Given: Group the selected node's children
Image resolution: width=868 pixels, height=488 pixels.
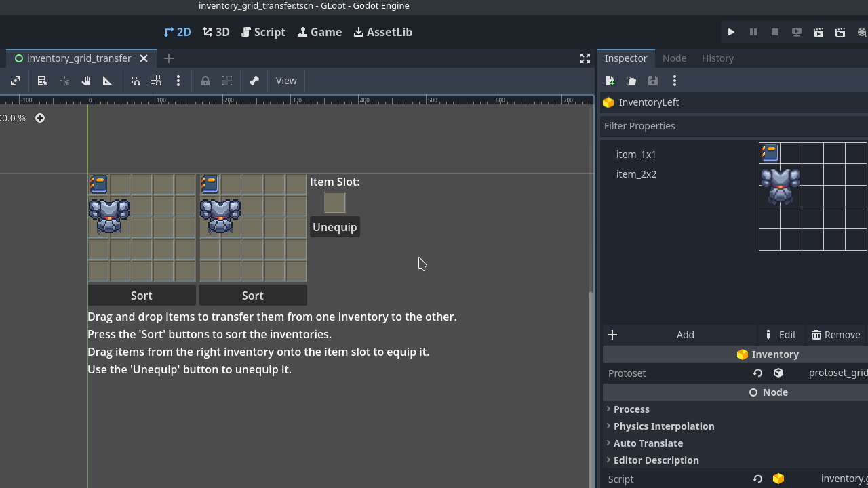Looking at the screenshot, I should pos(226,81).
